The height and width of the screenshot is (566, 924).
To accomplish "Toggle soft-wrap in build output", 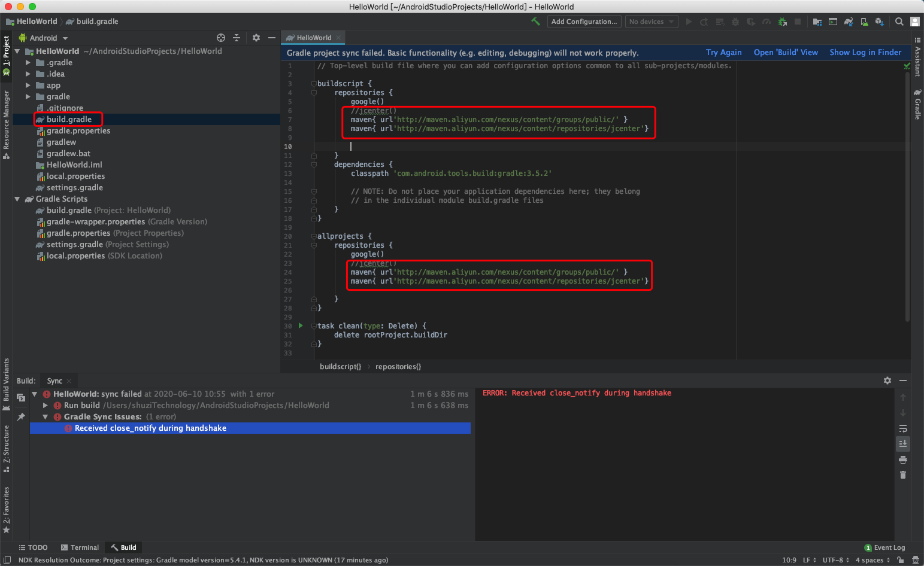I will 903,428.
